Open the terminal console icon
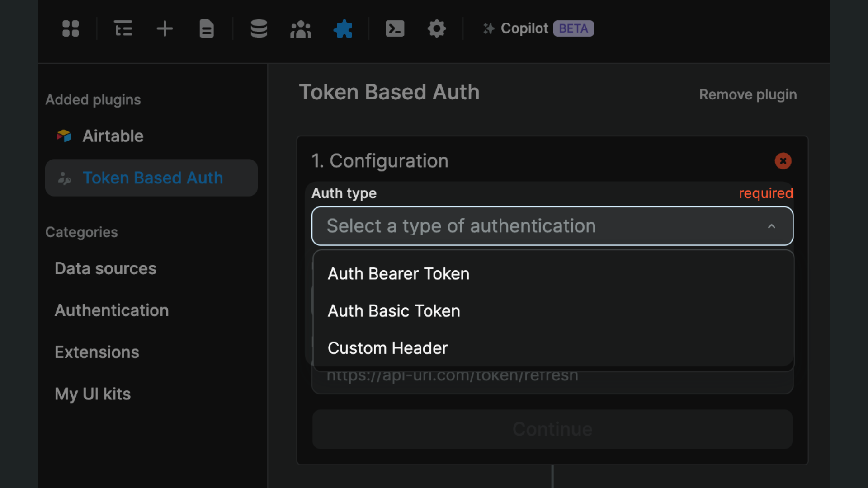The height and width of the screenshot is (488, 868). (x=395, y=28)
